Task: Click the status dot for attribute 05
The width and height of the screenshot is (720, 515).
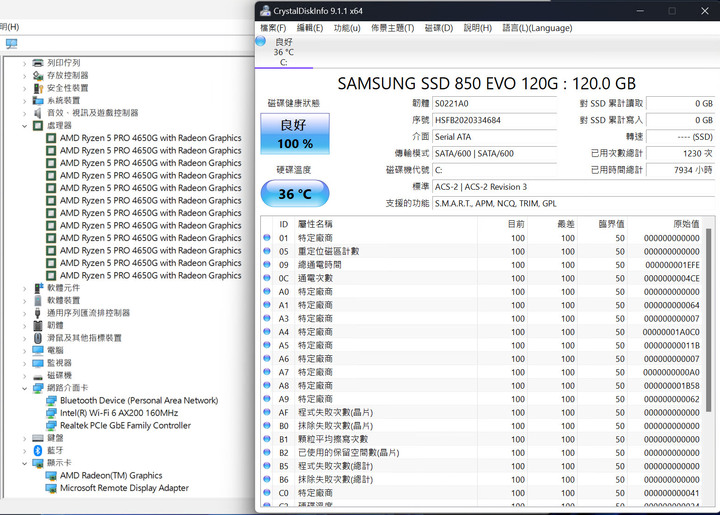Action: (267, 252)
